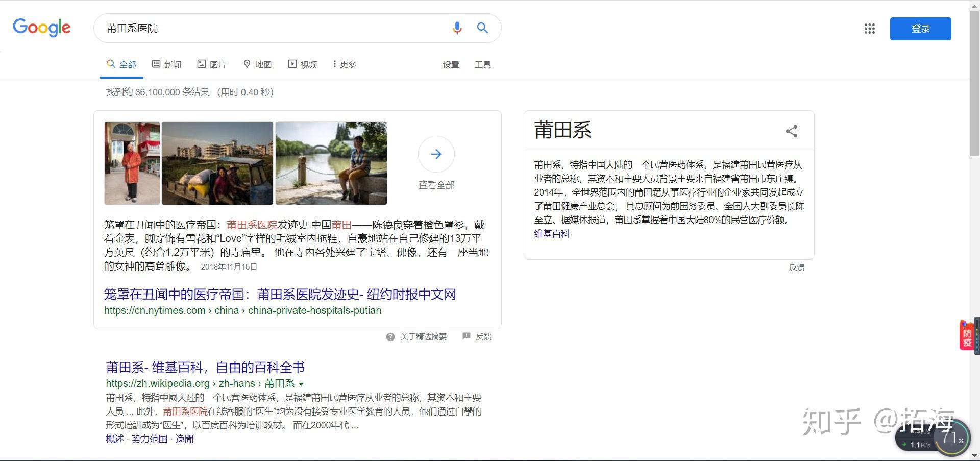980x461 pixels.
Task: Click the 查看全部 images label
Action: [x=436, y=185]
